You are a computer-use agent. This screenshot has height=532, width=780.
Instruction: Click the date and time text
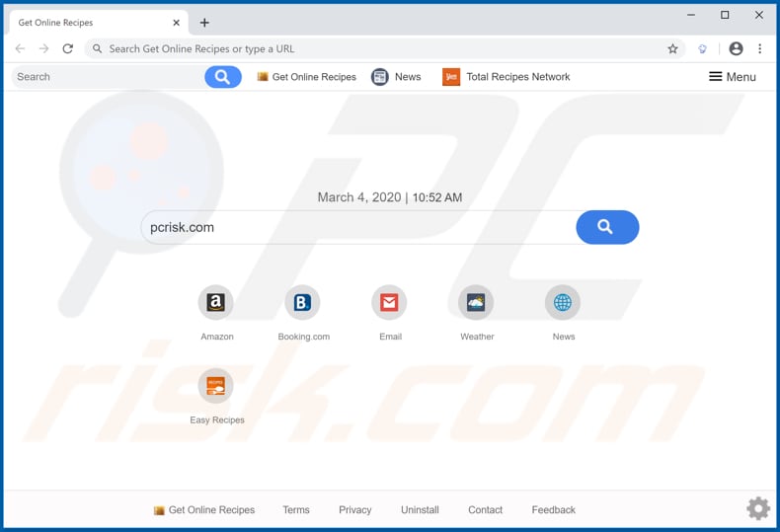point(389,197)
